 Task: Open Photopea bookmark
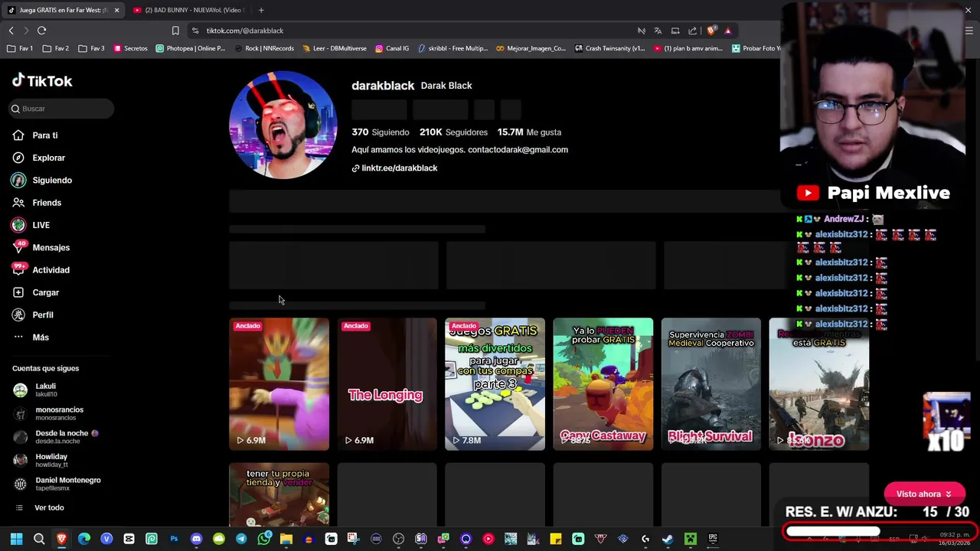click(191, 48)
